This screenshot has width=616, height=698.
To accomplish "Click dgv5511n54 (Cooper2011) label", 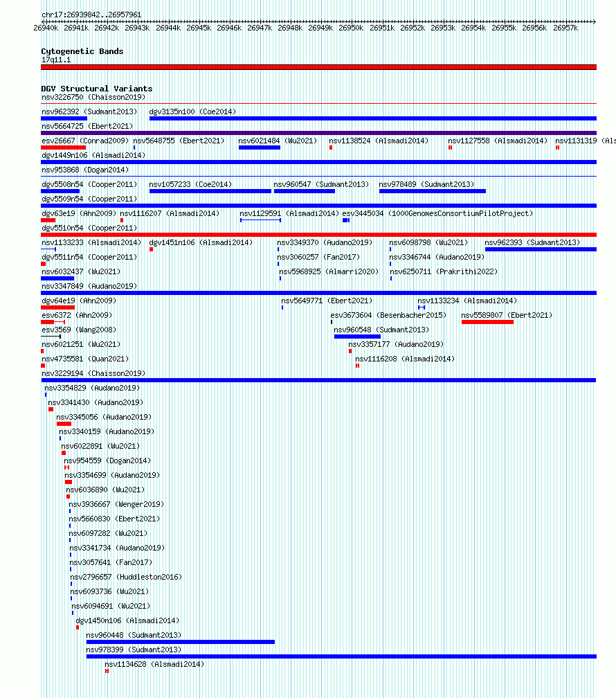I will [89, 258].
